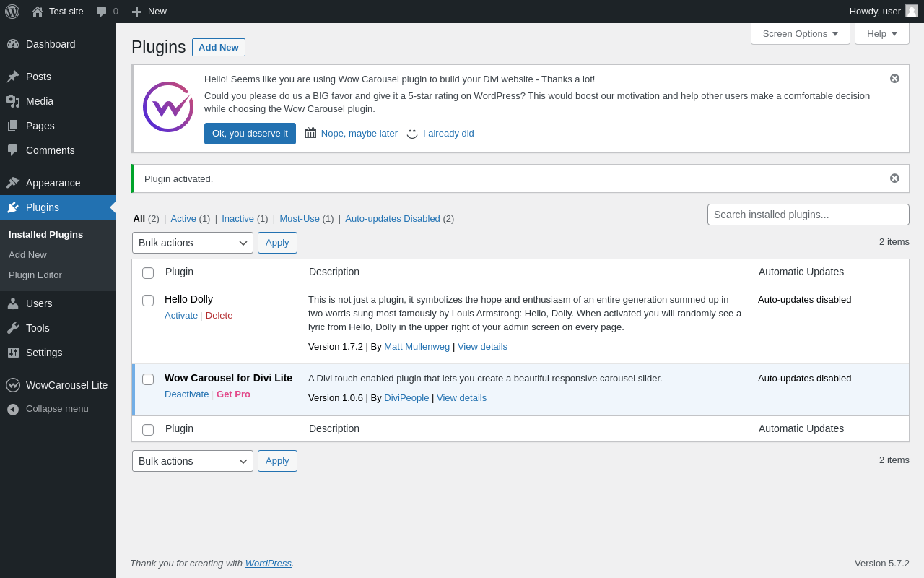924x578 pixels.
Task: Click the WordPress logo icon
Action: [12, 12]
